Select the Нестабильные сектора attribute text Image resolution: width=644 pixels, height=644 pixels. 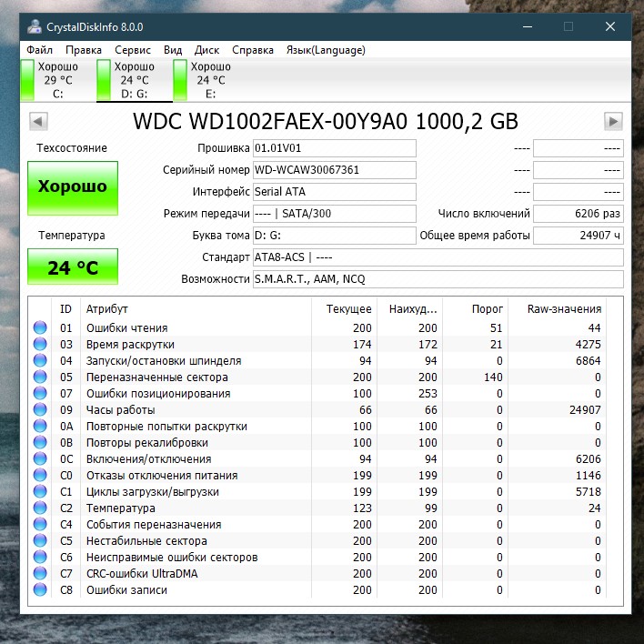[x=146, y=541]
